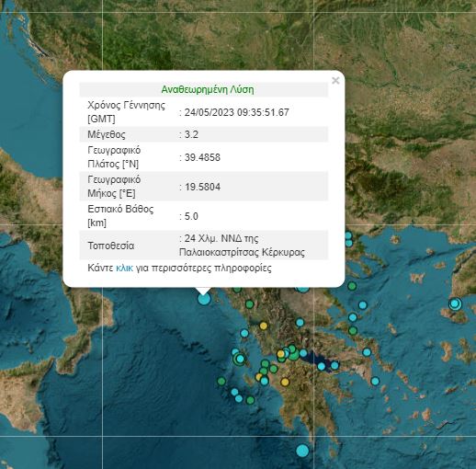Click the Τοποθεσία location text for Παλαιοκαστρίτσας

242,246
